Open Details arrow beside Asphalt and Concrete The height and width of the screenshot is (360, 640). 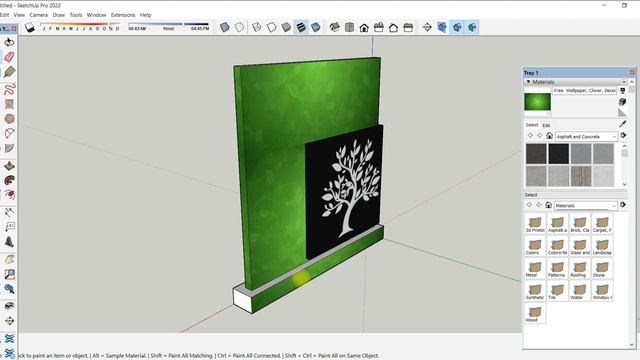point(623,136)
